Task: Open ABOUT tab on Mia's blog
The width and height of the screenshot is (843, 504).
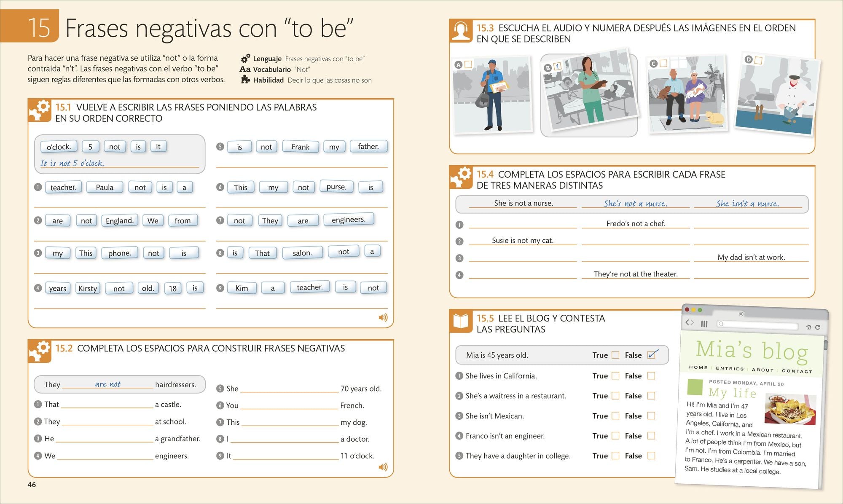Action: pyautogui.click(x=763, y=370)
